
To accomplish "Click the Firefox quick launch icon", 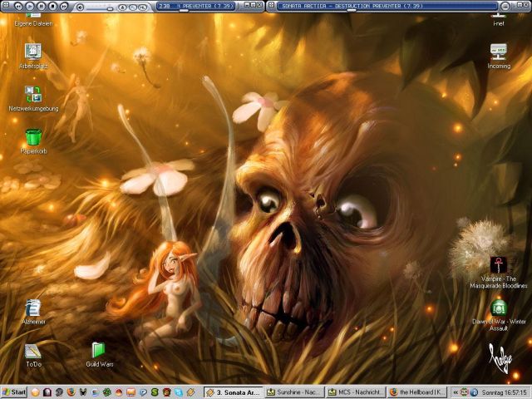I will pyautogui.click(x=71, y=392).
